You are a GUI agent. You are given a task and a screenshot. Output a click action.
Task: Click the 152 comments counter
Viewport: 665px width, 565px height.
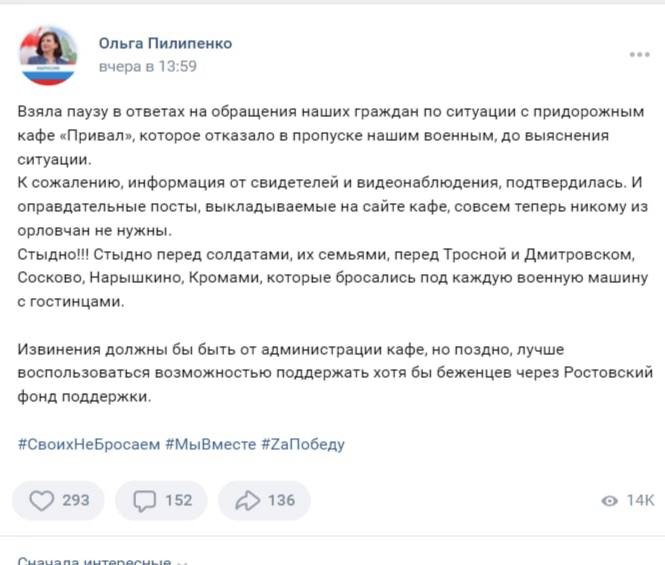179,501
